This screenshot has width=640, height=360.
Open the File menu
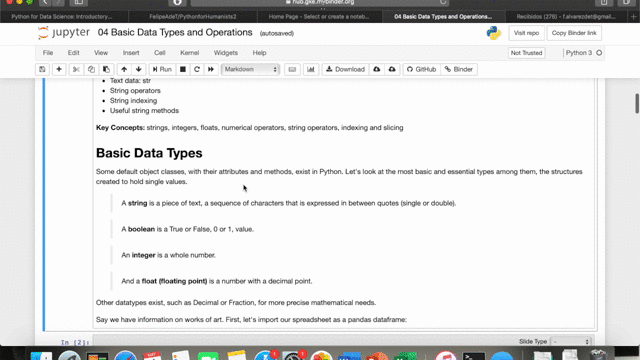pyautogui.click(x=48, y=53)
